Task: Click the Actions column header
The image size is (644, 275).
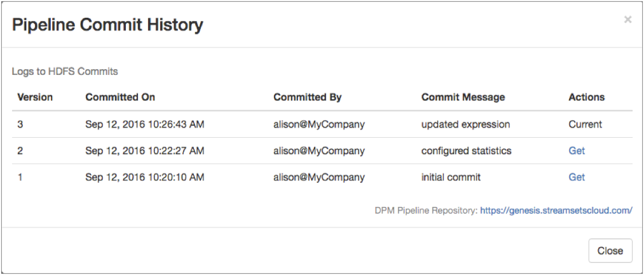Action: (586, 97)
